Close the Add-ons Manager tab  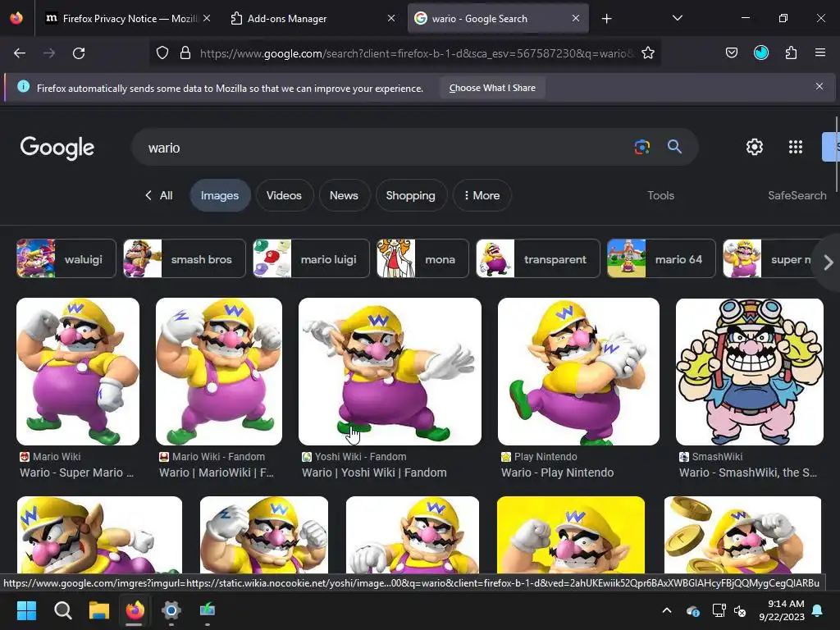coord(391,18)
